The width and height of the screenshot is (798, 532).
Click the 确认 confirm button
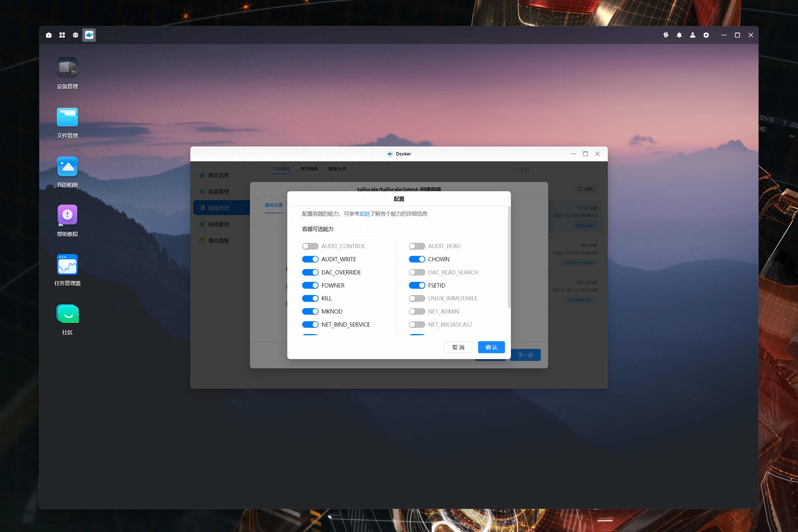491,347
